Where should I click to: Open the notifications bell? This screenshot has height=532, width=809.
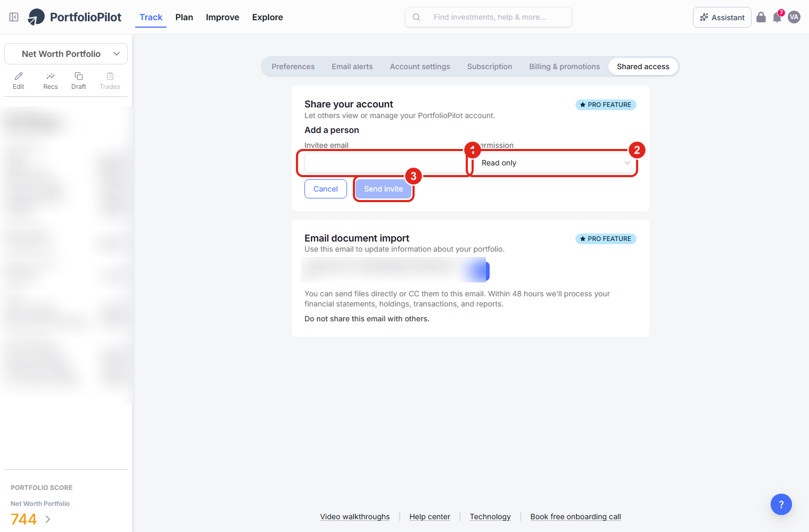click(x=777, y=17)
